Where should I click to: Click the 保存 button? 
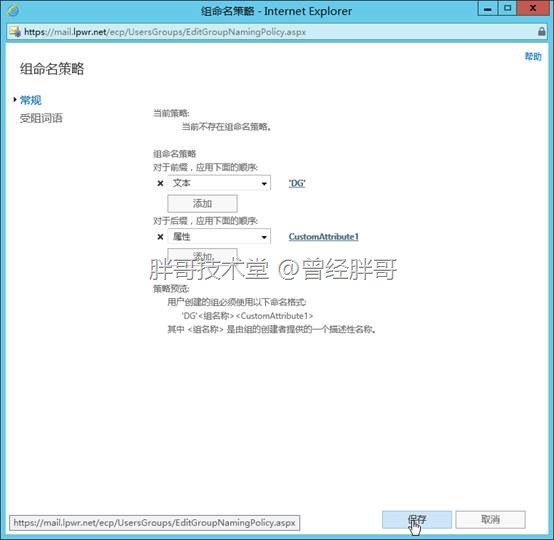point(417,520)
